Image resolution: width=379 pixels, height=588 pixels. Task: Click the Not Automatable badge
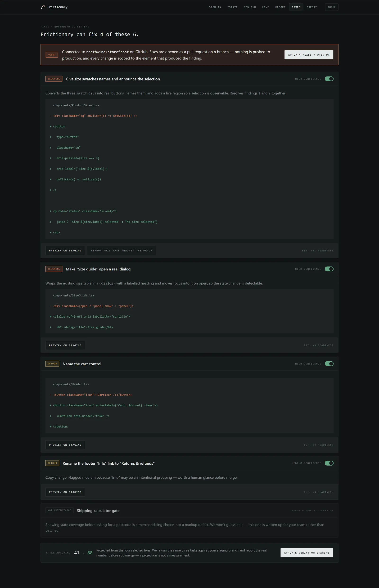[x=59, y=510]
